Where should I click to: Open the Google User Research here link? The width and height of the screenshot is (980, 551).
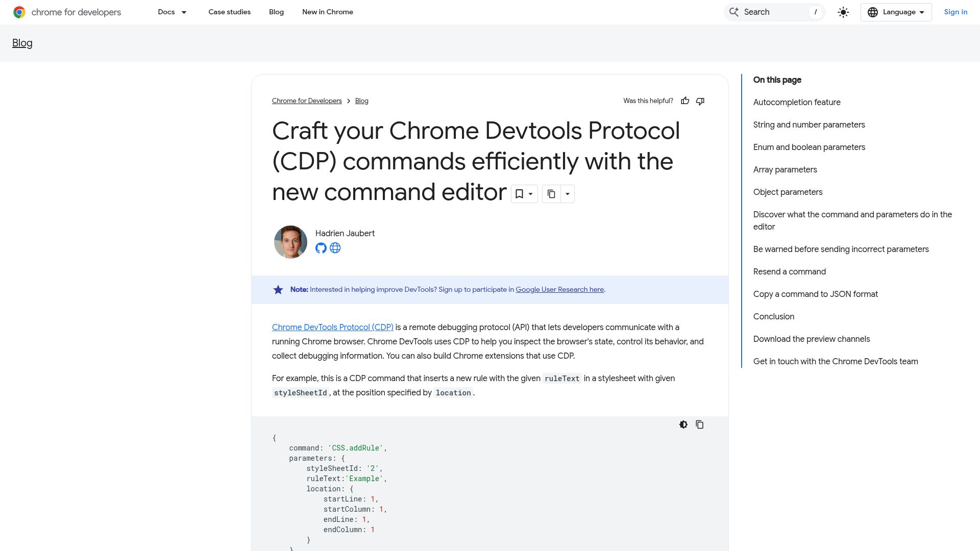[x=560, y=290]
